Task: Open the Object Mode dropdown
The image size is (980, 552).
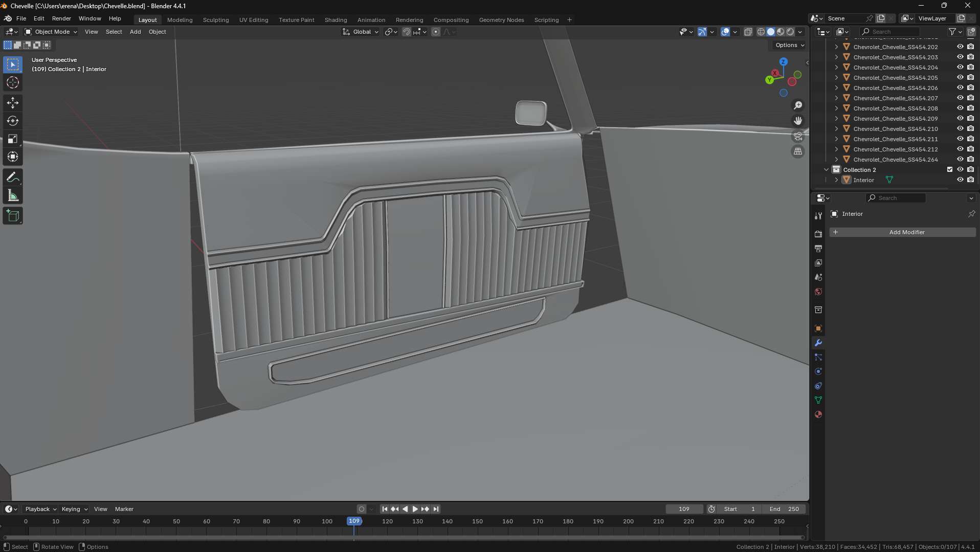Action: (51, 32)
